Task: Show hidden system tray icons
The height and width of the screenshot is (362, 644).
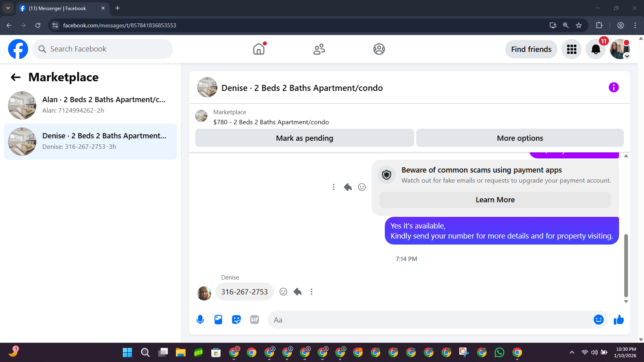Action: pyautogui.click(x=572, y=353)
